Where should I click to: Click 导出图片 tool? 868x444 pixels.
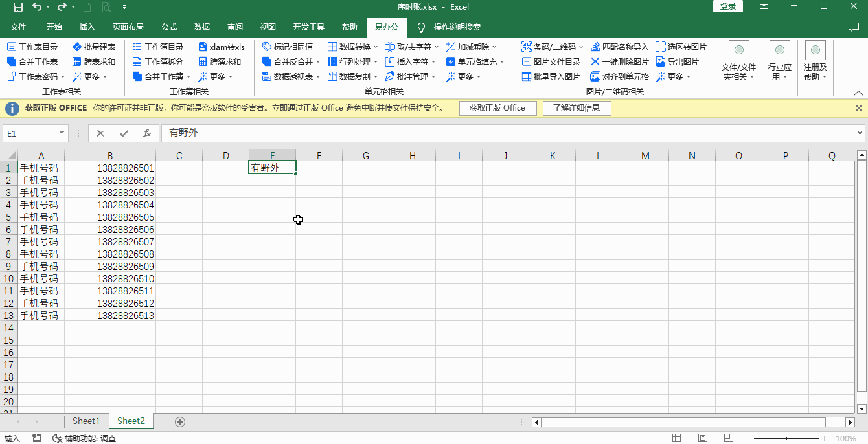coord(678,61)
